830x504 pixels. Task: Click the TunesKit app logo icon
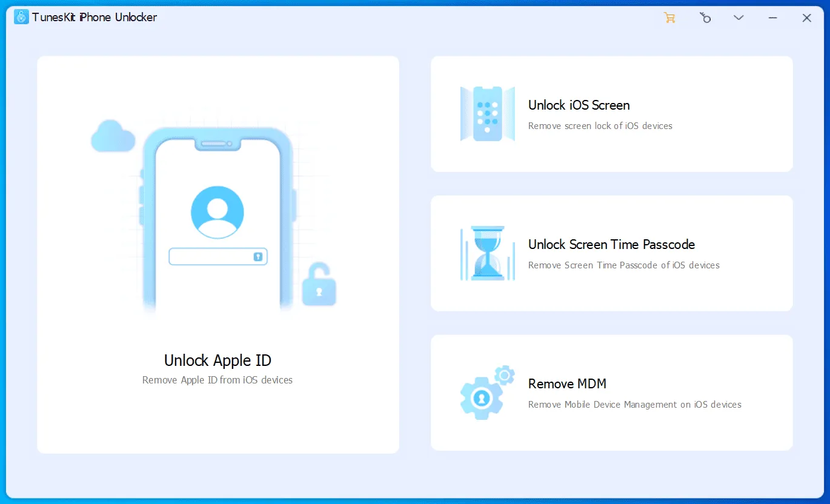tap(21, 17)
